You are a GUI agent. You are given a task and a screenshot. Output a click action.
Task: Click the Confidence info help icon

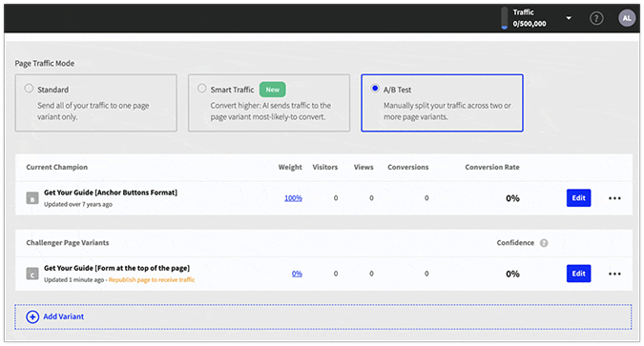click(x=544, y=243)
